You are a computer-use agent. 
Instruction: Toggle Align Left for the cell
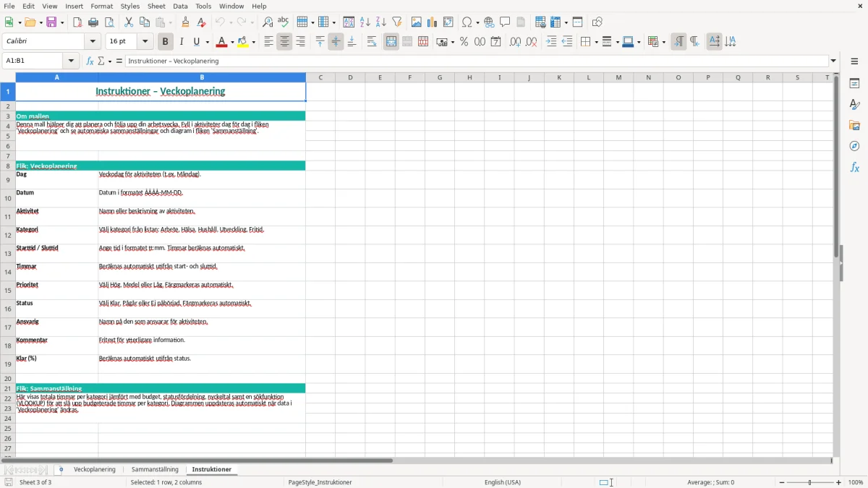(268, 42)
